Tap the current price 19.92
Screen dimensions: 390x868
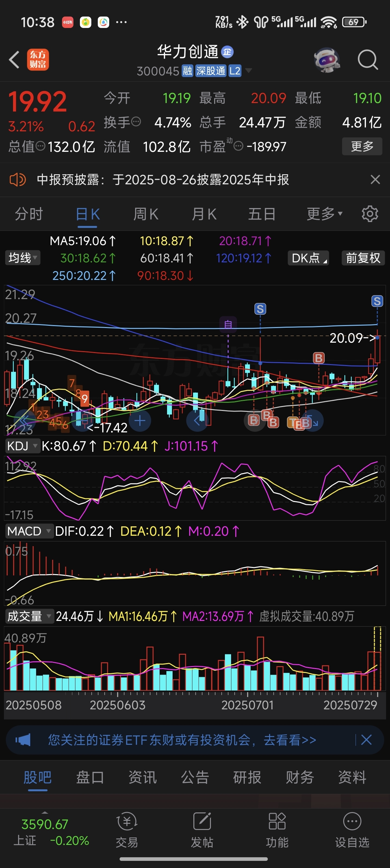(x=38, y=102)
